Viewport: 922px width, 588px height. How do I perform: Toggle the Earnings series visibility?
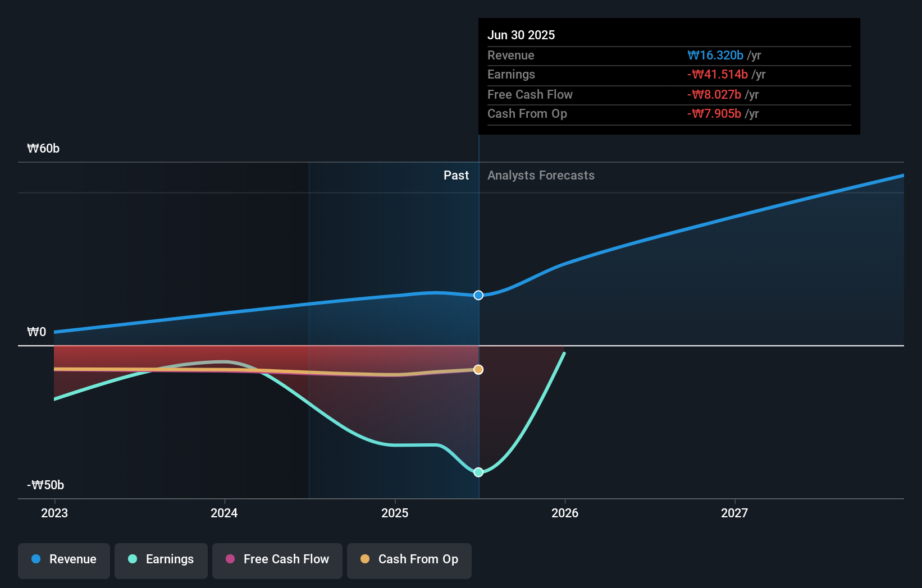coord(161,560)
